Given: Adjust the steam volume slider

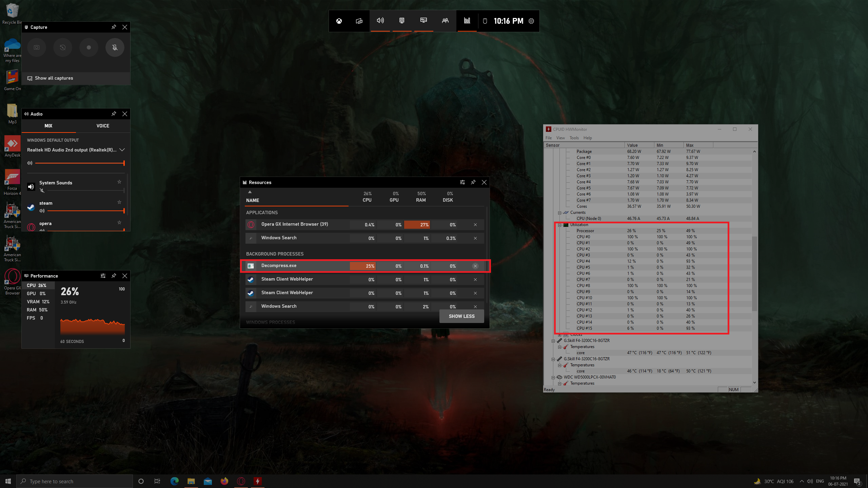Looking at the screenshot, I should tap(86, 211).
